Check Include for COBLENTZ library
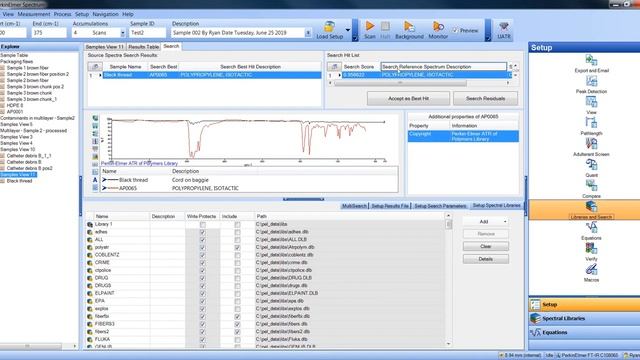Image resolution: width=640 pixels, height=360 pixels. click(x=238, y=256)
